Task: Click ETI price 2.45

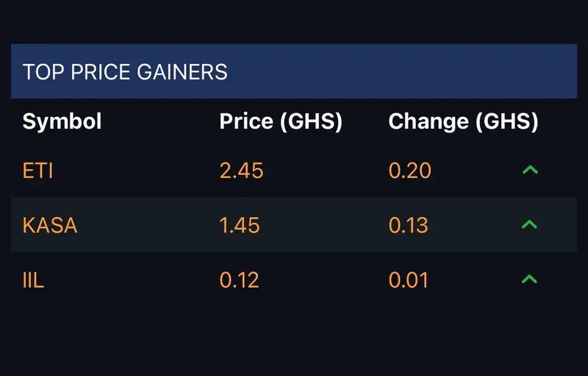Action: [242, 171]
